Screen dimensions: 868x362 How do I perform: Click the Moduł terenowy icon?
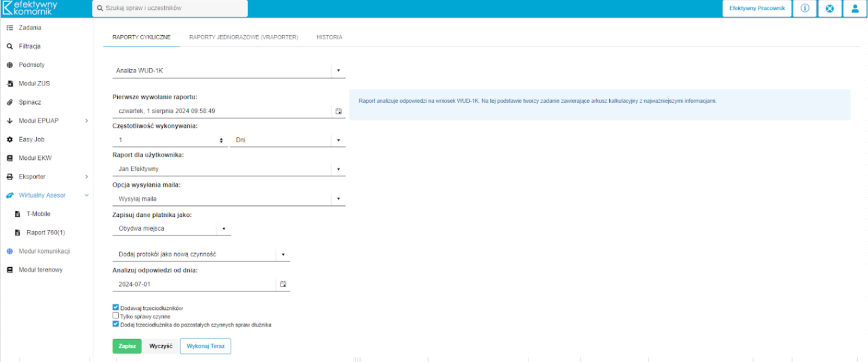pos(10,270)
